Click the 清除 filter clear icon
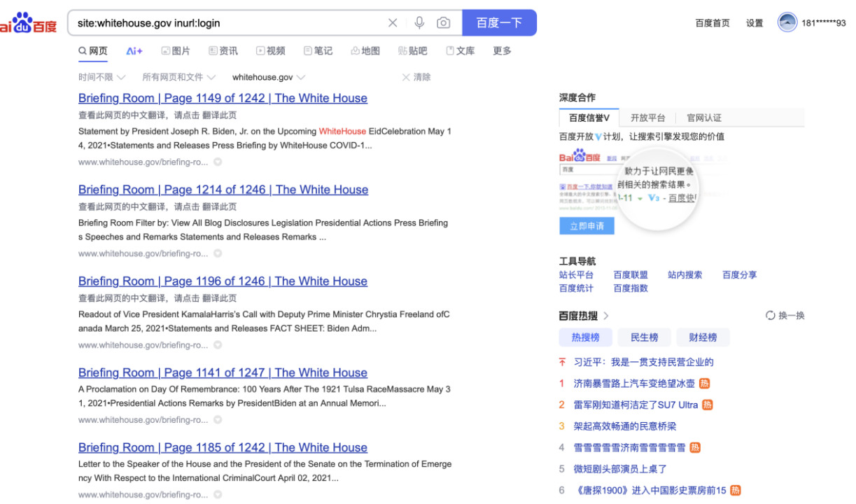The height and width of the screenshot is (504, 856). pos(406,77)
